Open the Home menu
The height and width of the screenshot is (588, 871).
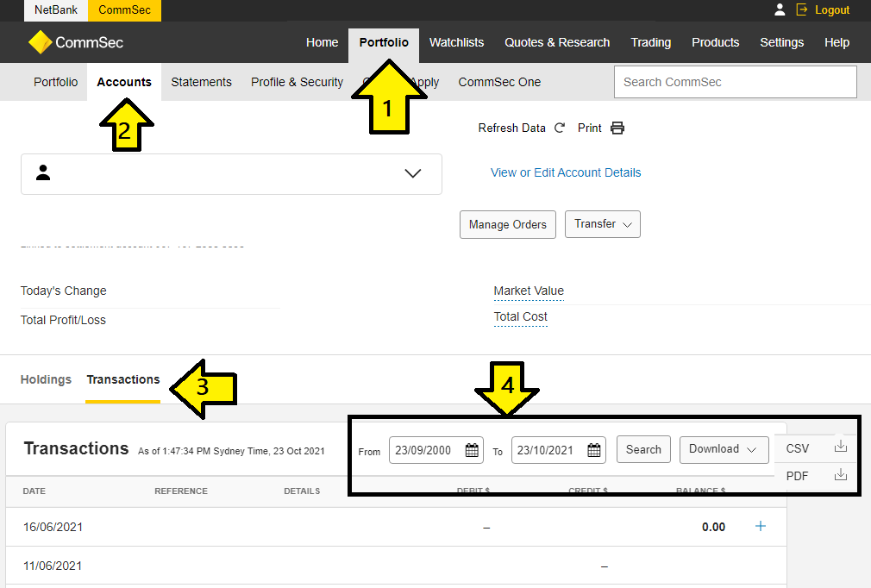coord(323,42)
